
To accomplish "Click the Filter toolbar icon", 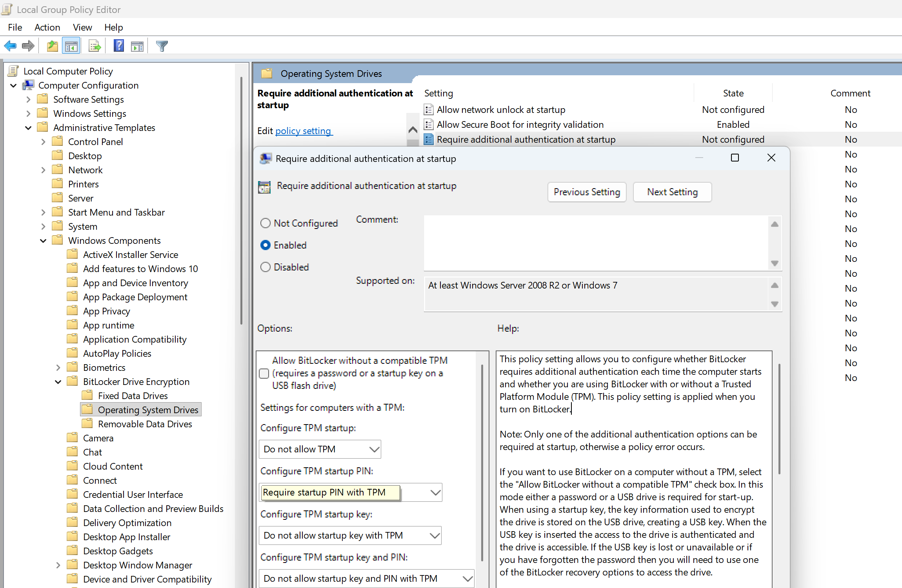I will pyautogui.click(x=161, y=45).
